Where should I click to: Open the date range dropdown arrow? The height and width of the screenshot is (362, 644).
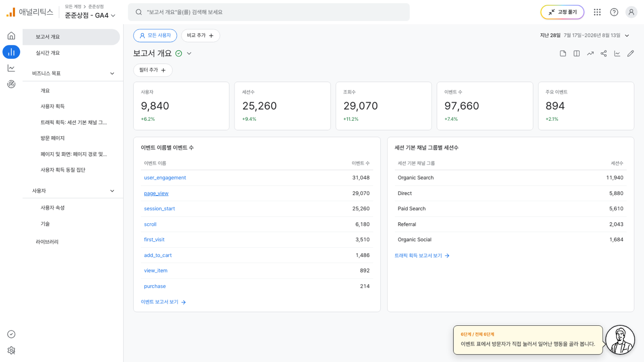coord(627,36)
